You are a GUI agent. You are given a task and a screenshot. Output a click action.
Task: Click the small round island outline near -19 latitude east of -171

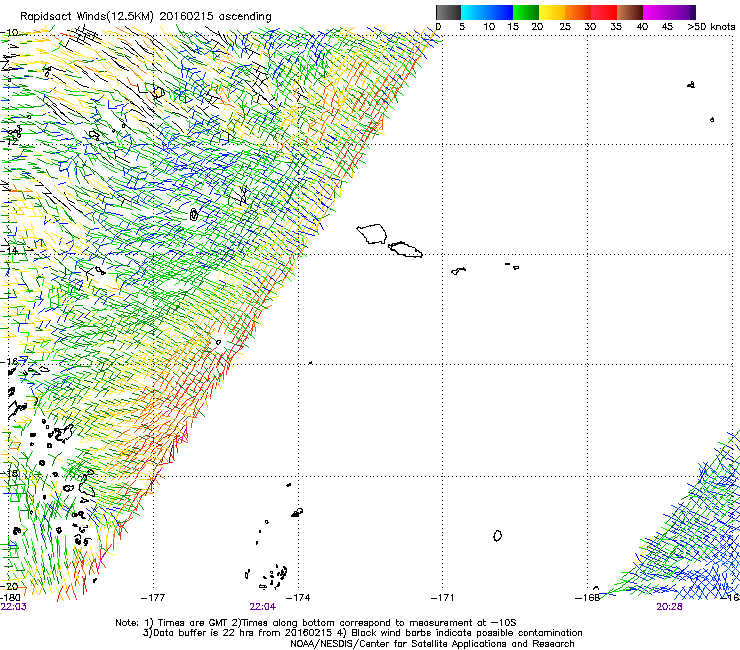coord(497,536)
